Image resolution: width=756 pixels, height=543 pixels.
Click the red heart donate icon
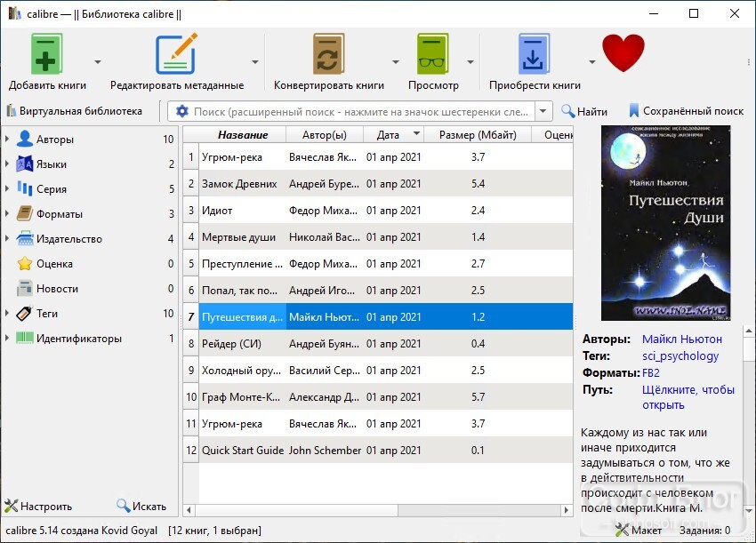tap(623, 52)
